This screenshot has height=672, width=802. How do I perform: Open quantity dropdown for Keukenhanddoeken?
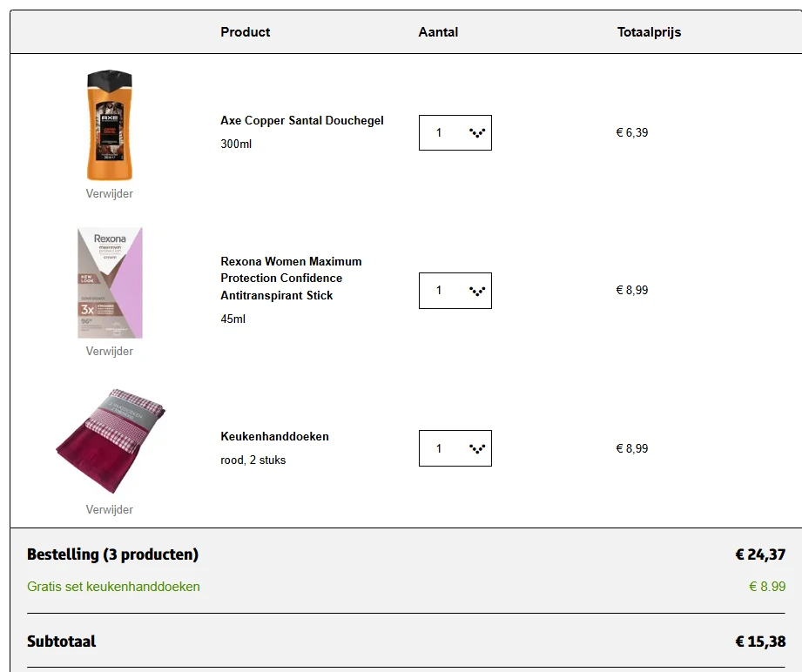coord(455,447)
